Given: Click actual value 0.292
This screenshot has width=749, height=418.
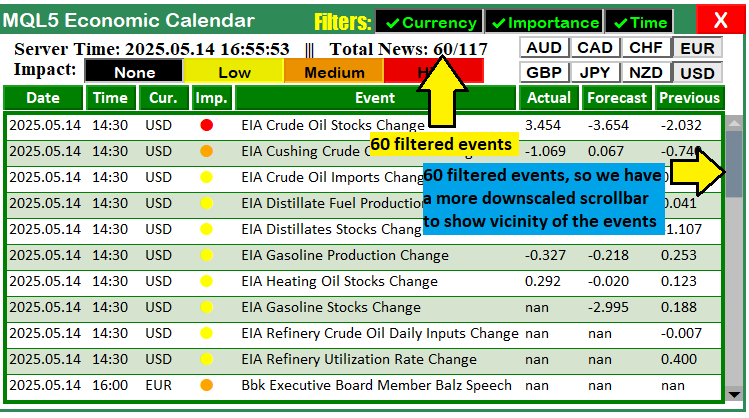Looking at the screenshot, I should tap(543, 281).
